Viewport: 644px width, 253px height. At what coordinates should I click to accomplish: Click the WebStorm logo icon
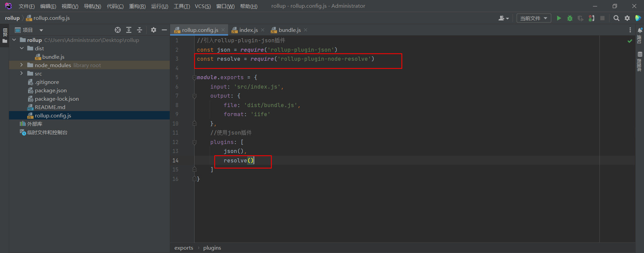[x=8, y=6]
